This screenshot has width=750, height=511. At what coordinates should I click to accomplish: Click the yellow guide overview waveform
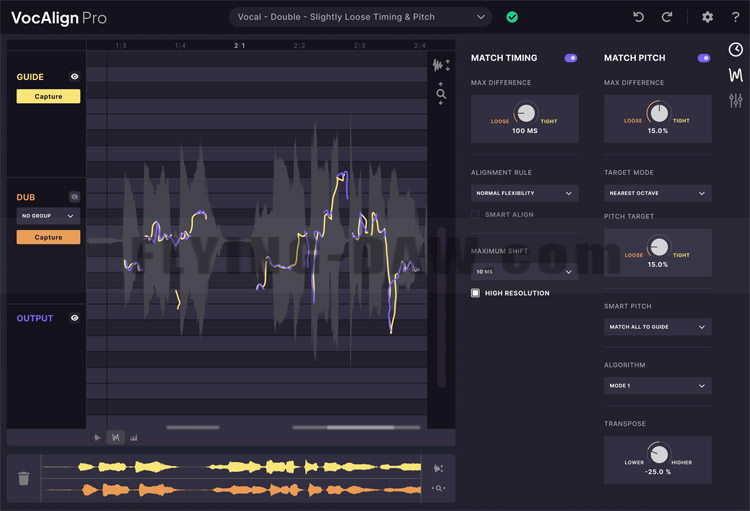[232, 467]
